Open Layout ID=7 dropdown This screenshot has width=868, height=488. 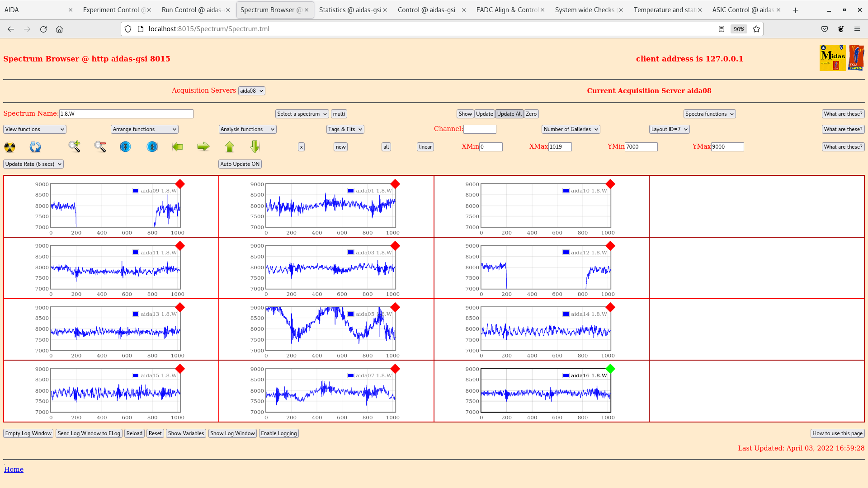coord(670,129)
